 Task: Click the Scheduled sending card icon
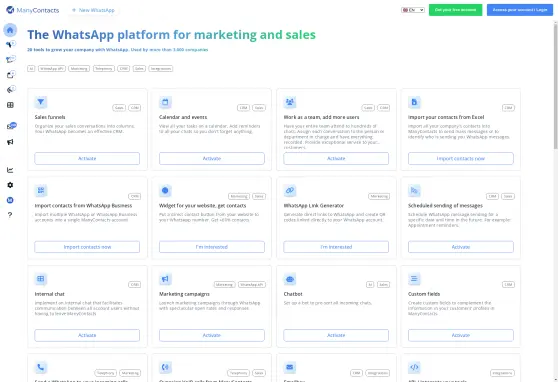[x=414, y=190]
